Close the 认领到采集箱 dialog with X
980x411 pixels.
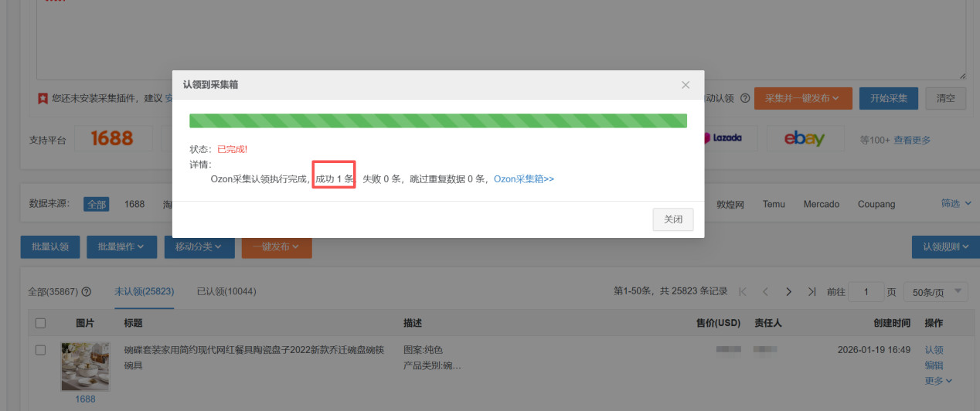(685, 85)
